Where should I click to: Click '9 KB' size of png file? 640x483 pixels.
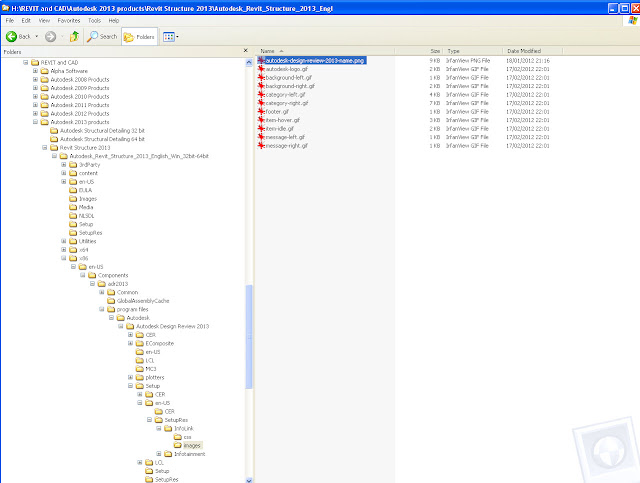point(435,60)
